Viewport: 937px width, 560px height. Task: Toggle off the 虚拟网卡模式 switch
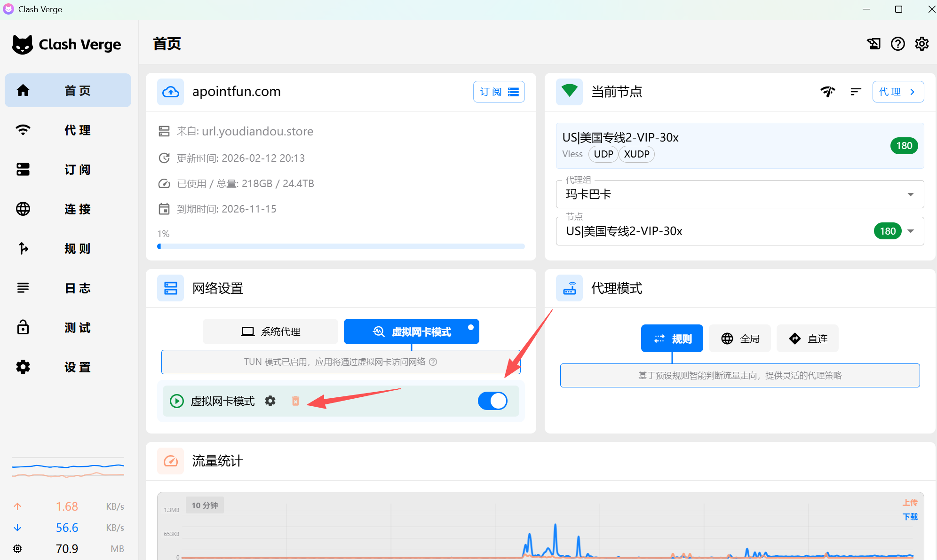pos(492,401)
